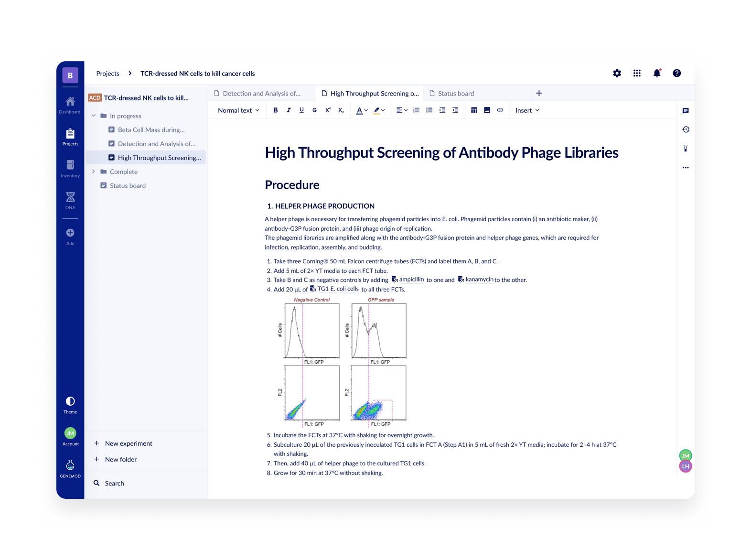Switch to Detection and Analysis tab
The width and height of the screenshot is (751, 560).
coord(262,93)
